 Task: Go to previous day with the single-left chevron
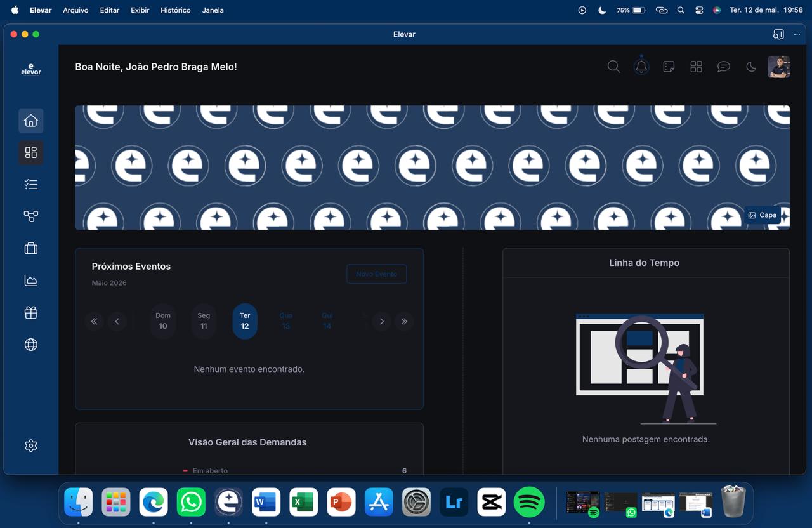pos(117,321)
